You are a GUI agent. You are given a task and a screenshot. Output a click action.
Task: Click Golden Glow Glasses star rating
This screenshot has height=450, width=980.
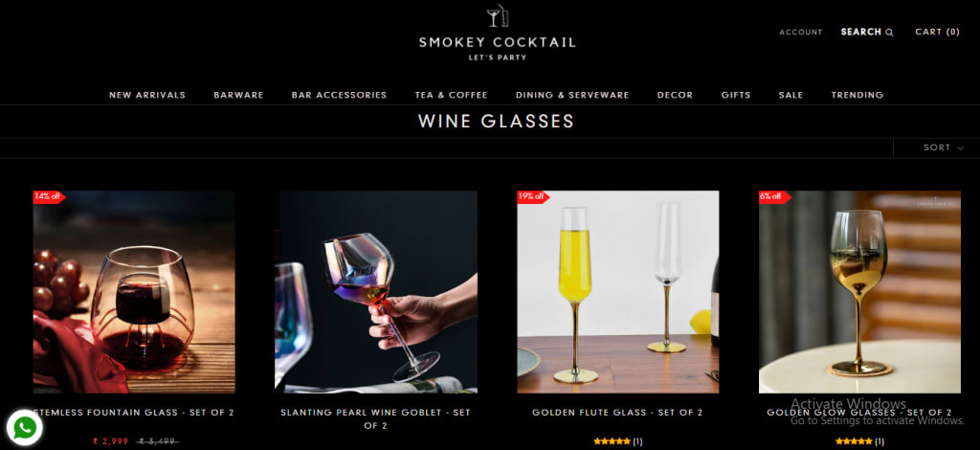coord(859,441)
